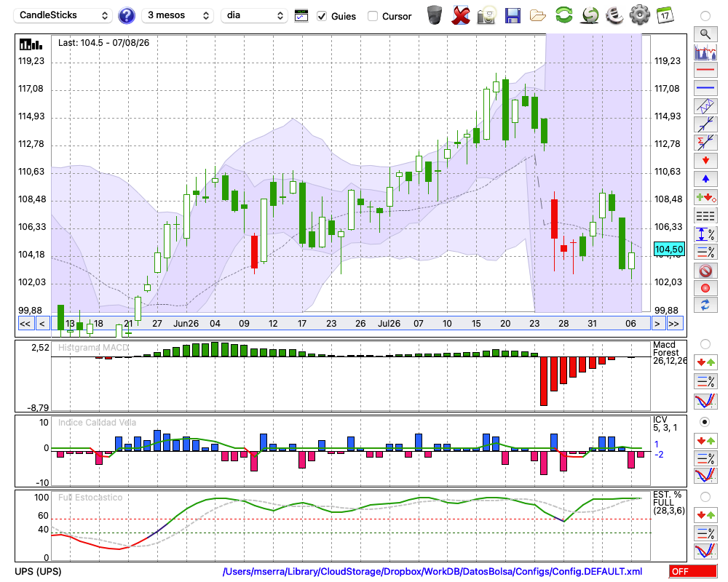Screen dimensions: 728x582
Task: Click the volume histogram chart tool
Action: 705,52
